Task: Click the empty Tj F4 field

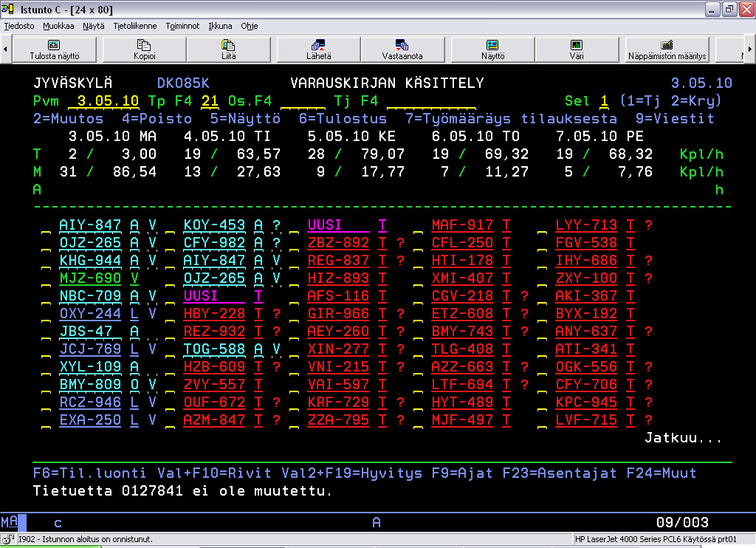Action: 431,101
